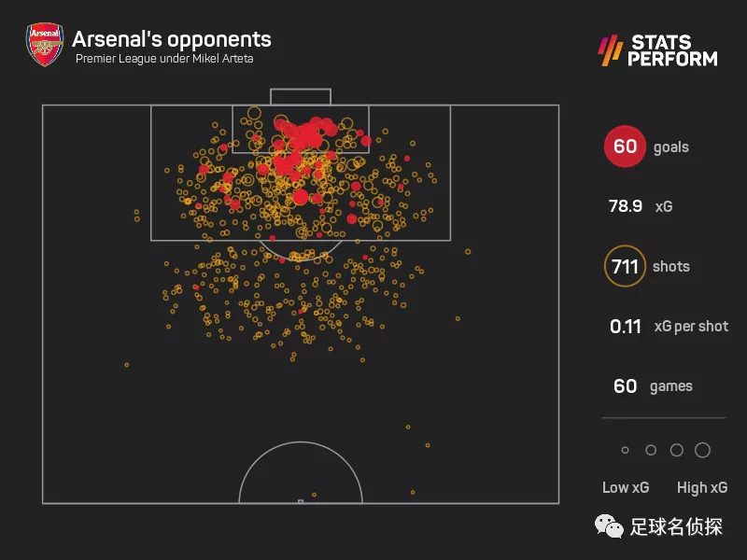Click the WeChat logo watermark
This screenshot has height=560, width=747.
click(609, 526)
